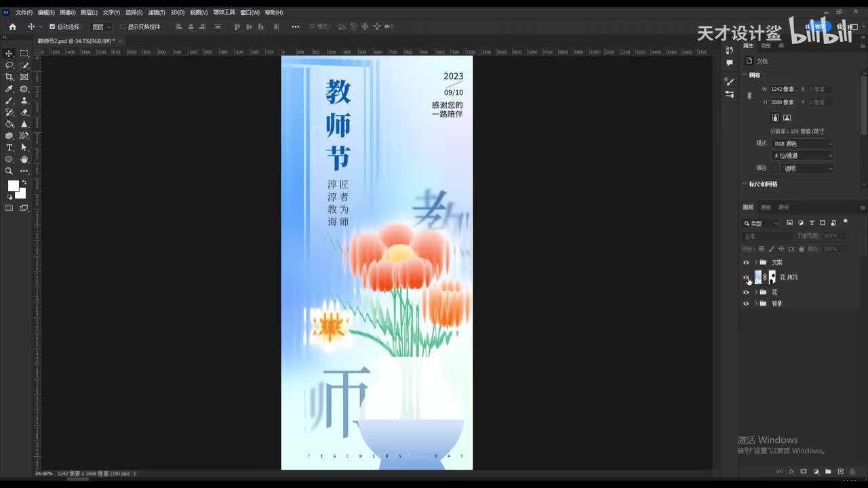Screen dimensions: 868x488
Task: Select the Crop tool
Action: coord(9,77)
